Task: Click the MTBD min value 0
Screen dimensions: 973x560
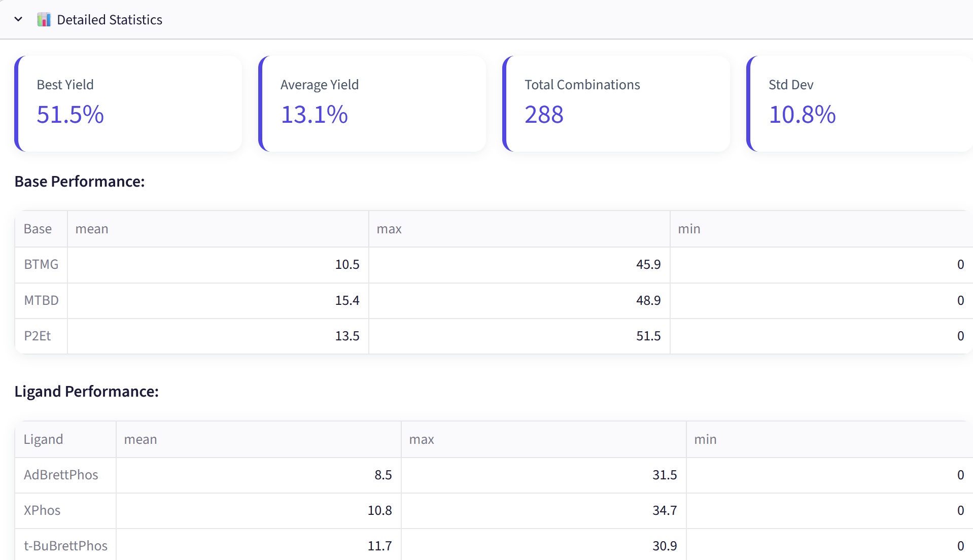Action: coord(960,300)
